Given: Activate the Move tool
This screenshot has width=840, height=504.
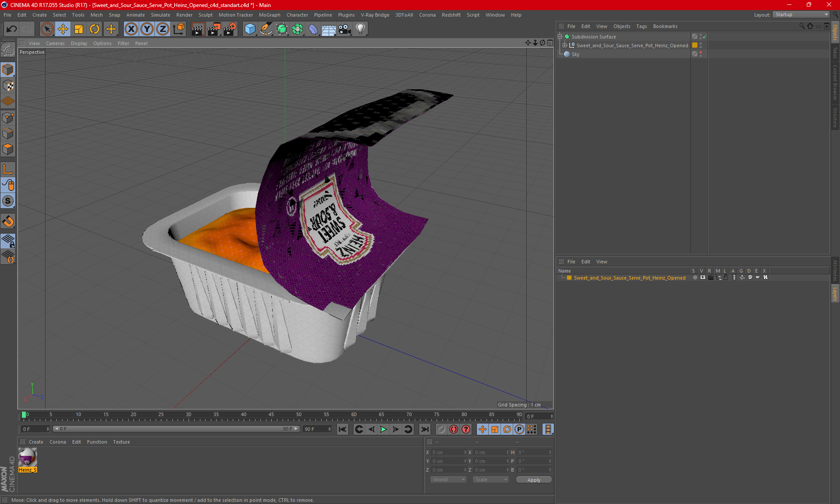Looking at the screenshot, I should pos(63,29).
